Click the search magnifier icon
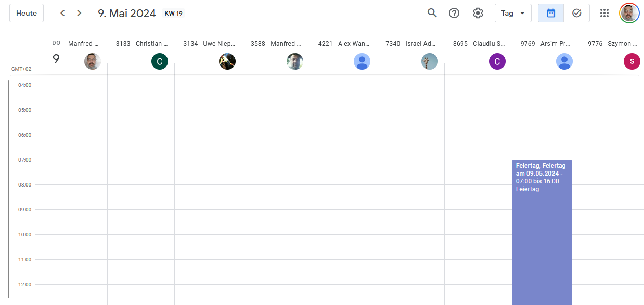644x305 pixels. (432, 13)
